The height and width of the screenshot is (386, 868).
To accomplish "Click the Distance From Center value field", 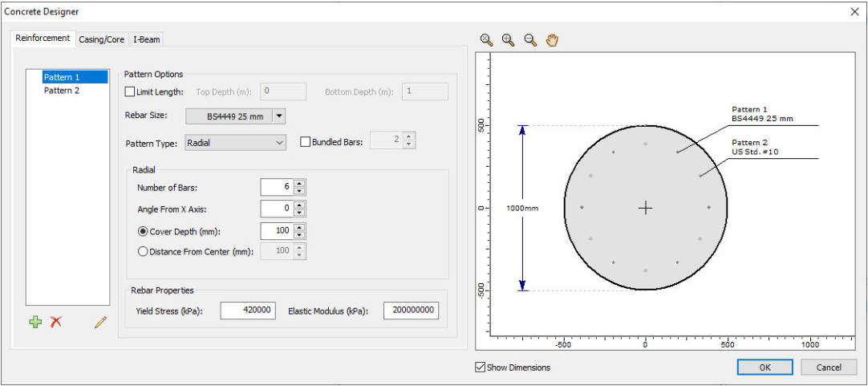I will [x=277, y=251].
